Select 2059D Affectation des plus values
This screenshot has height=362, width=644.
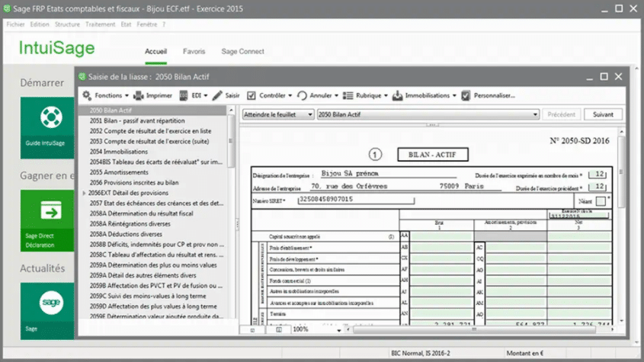click(x=153, y=306)
